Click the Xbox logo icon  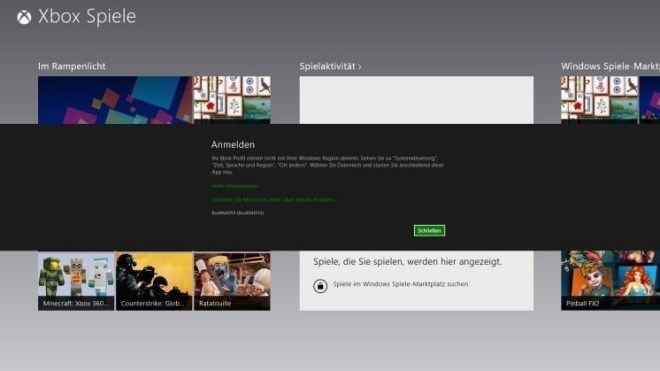point(24,17)
